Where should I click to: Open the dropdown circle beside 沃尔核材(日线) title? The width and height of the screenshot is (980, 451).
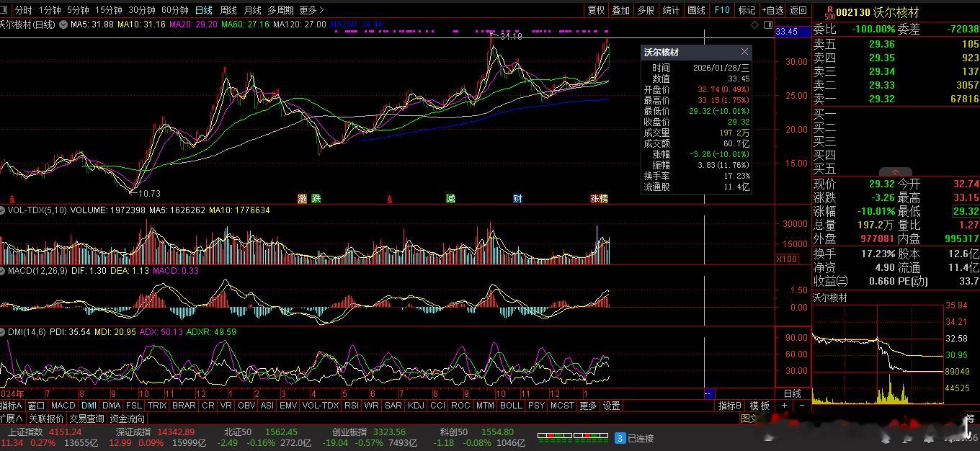point(63,24)
